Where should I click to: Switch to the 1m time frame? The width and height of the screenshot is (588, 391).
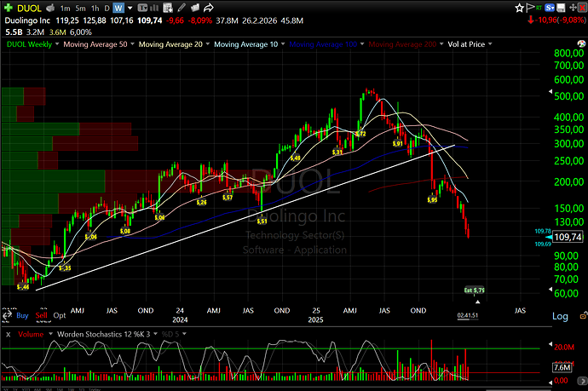click(x=66, y=8)
